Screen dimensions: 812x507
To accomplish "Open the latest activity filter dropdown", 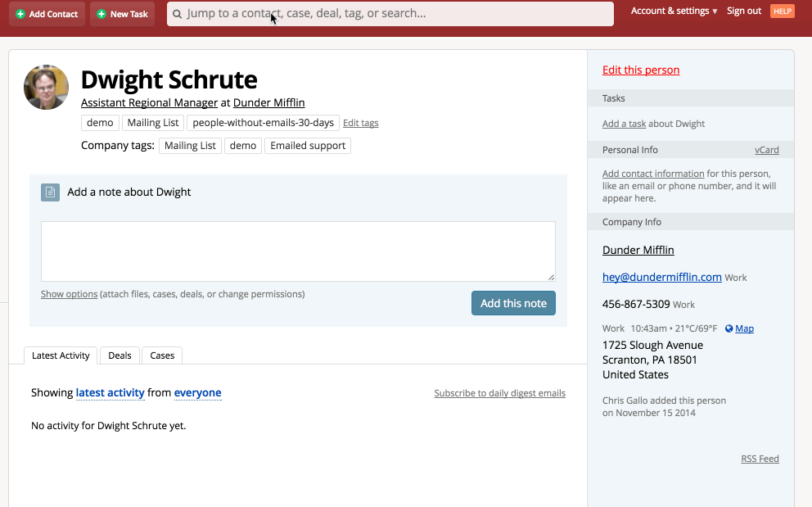I will pyautogui.click(x=110, y=392).
